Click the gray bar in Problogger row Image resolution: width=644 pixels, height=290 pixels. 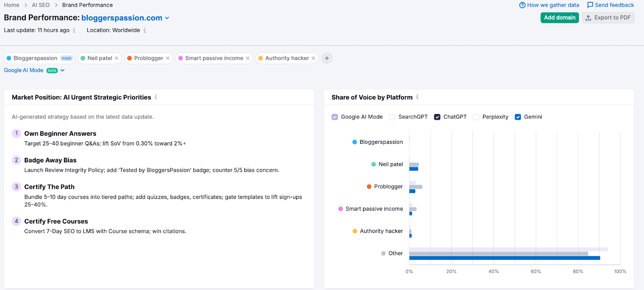coord(416,187)
